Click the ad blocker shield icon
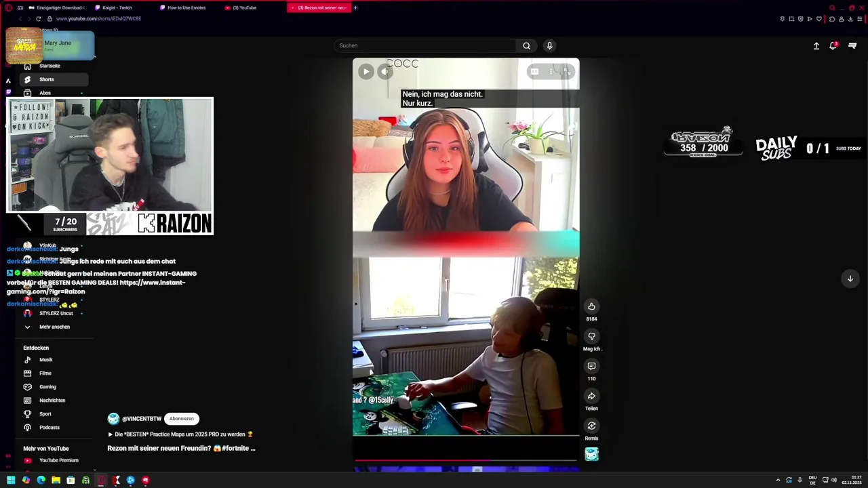 pyautogui.click(x=800, y=19)
